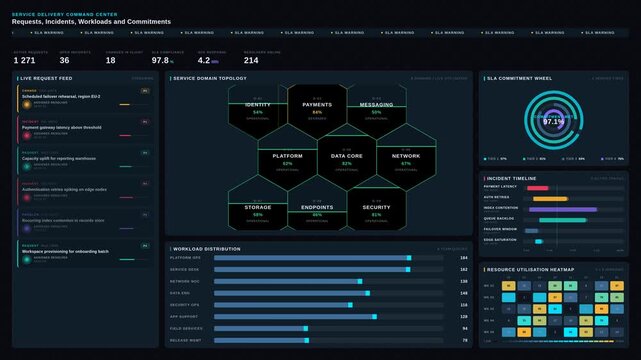
Task: Click the red Payment Latency timeline bar
Action: point(538,188)
